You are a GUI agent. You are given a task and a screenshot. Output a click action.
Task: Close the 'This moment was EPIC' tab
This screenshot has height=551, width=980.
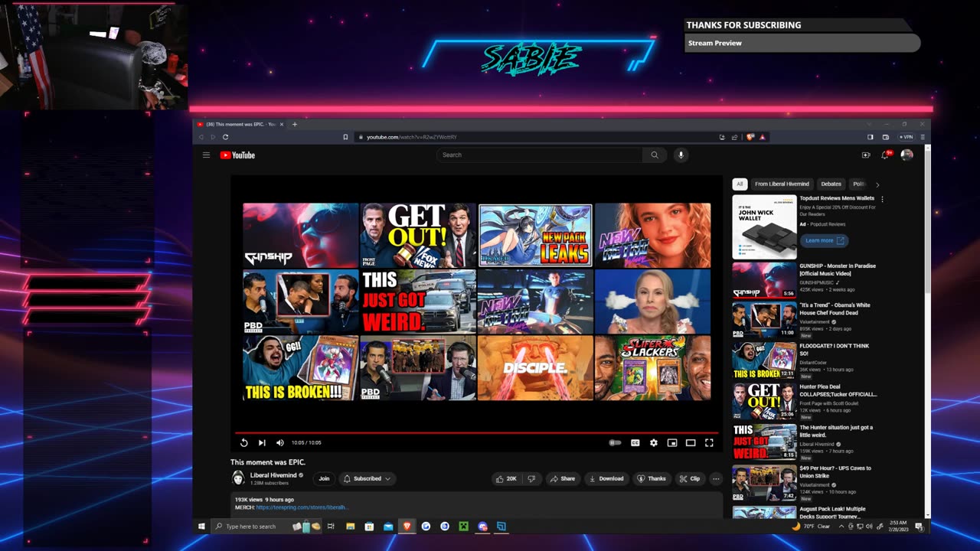coord(282,124)
